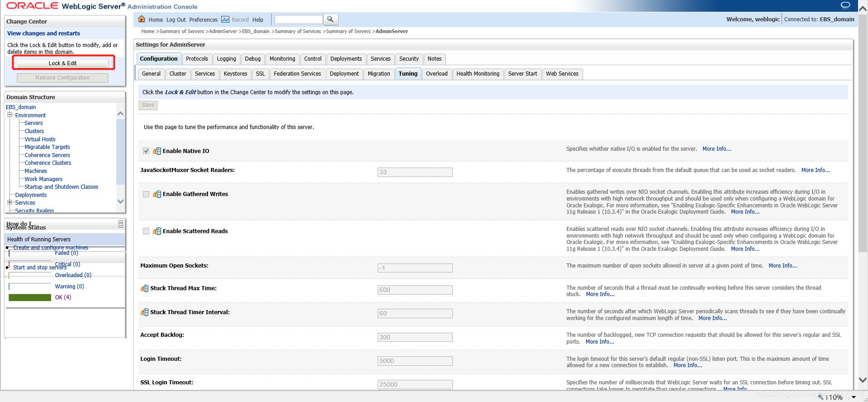Image resolution: width=868 pixels, height=402 pixels.
Task: Toggle Enable Scattered Reads checkbox
Action: pos(146,231)
